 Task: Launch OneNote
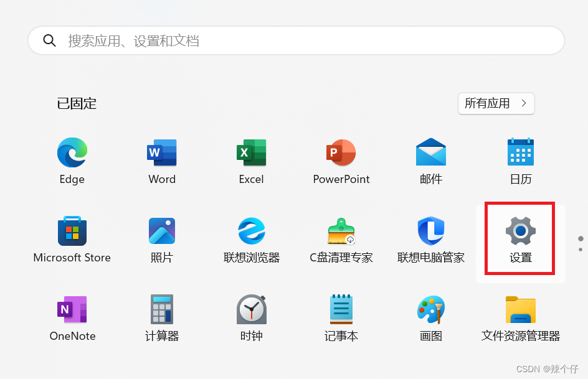72,319
